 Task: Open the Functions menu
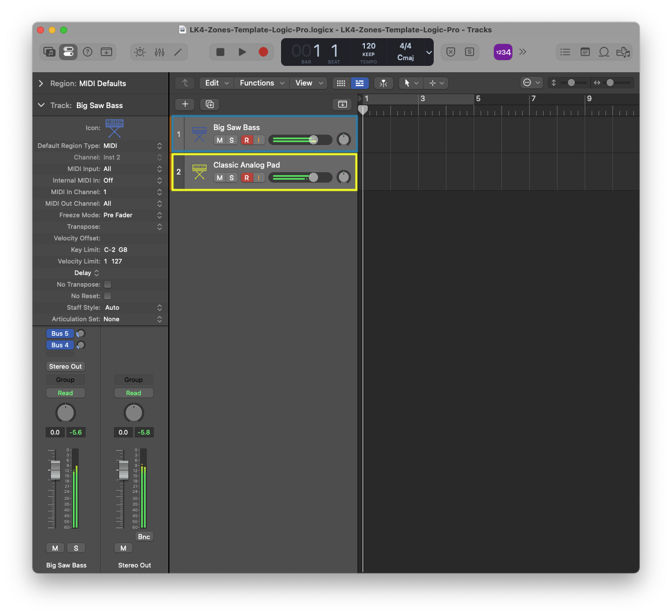click(262, 83)
